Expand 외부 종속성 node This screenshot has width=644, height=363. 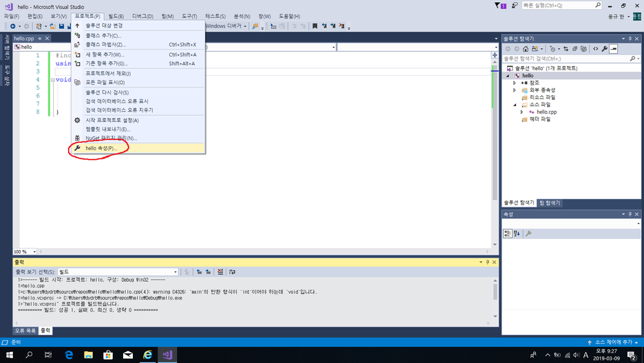[x=515, y=90]
